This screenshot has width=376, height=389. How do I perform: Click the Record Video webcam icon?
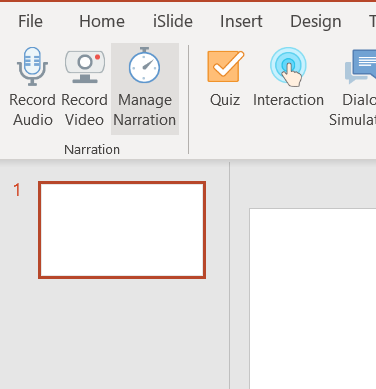coord(85,66)
